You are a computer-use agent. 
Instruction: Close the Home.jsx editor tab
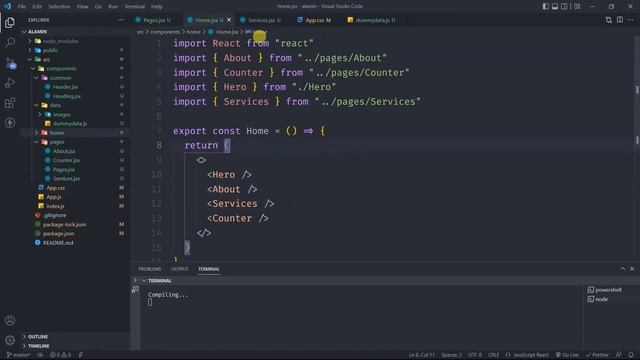229,20
